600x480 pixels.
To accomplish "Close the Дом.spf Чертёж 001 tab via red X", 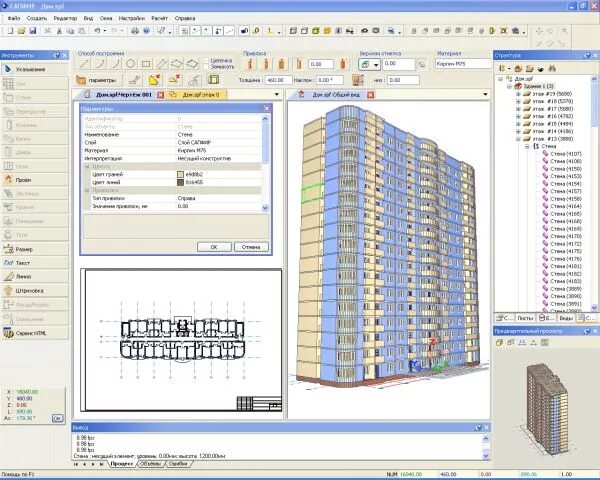I will coord(161,95).
